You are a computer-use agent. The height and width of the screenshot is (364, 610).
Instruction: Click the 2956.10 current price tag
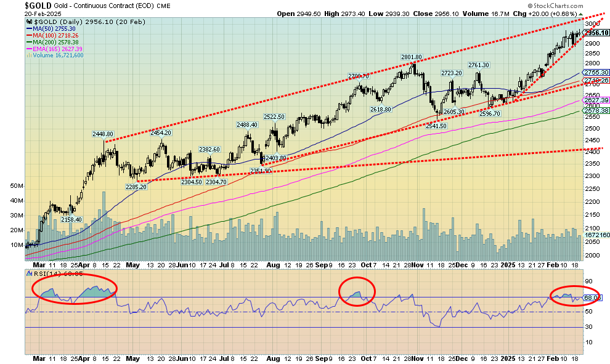[x=596, y=33]
